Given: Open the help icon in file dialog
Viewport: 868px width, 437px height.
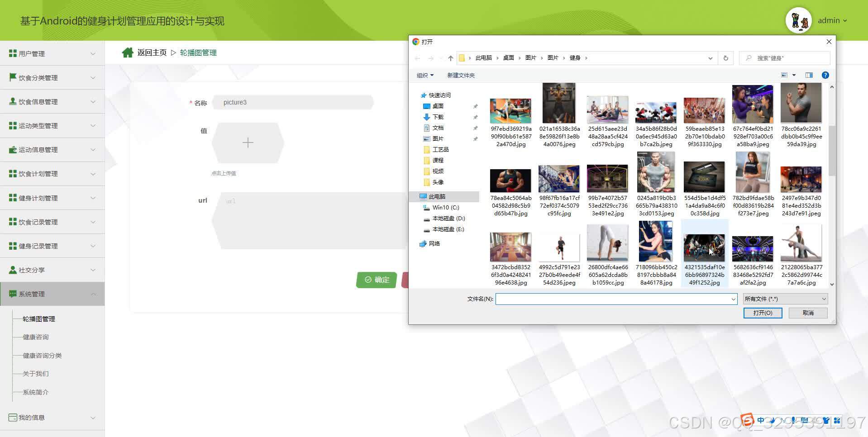Looking at the screenshot, I should tap(825, 75).
